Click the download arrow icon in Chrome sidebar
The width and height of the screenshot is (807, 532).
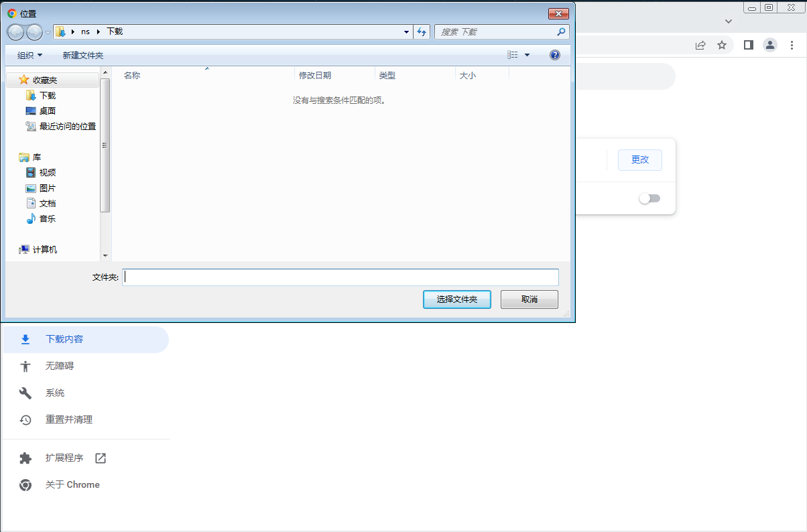[x=25, y=339]
